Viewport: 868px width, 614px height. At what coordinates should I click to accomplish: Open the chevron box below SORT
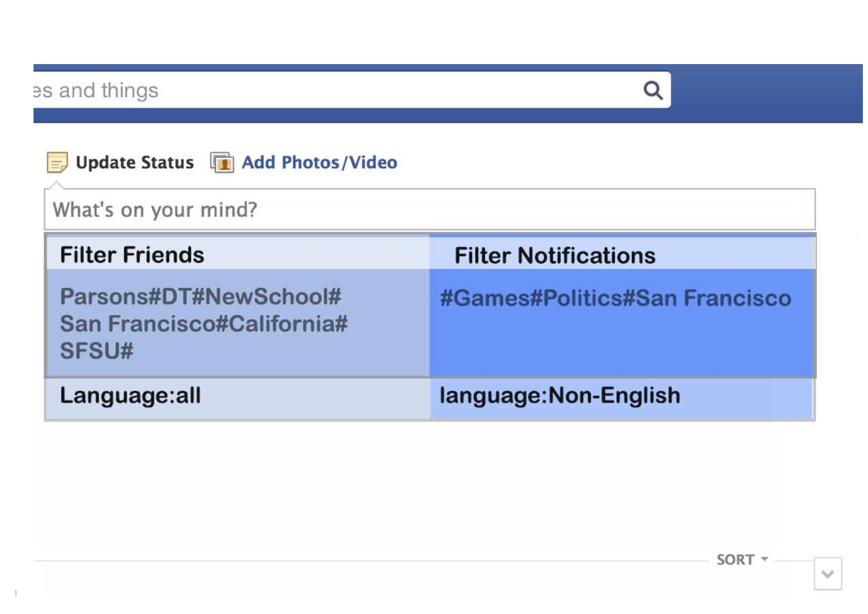pyautogui.click(x=828, y=574)
